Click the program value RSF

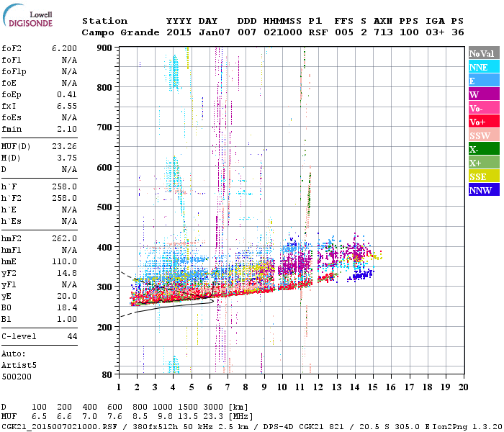(318, 32)
